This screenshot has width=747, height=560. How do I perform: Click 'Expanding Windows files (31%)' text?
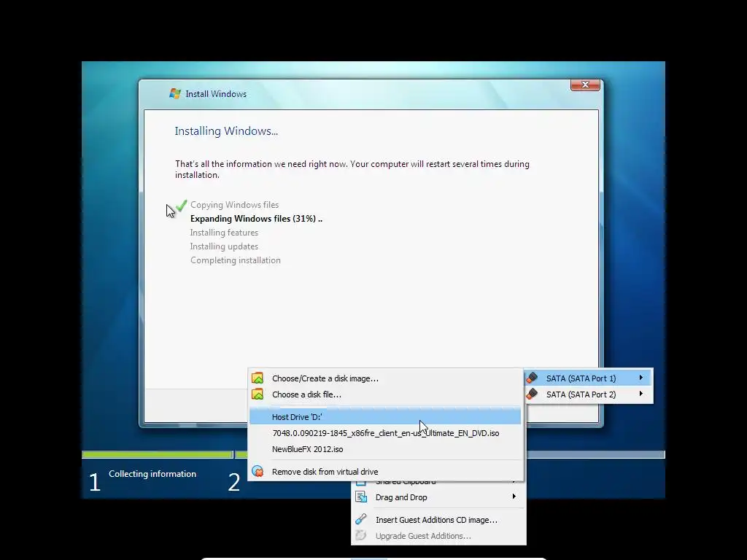pos(256,219)
